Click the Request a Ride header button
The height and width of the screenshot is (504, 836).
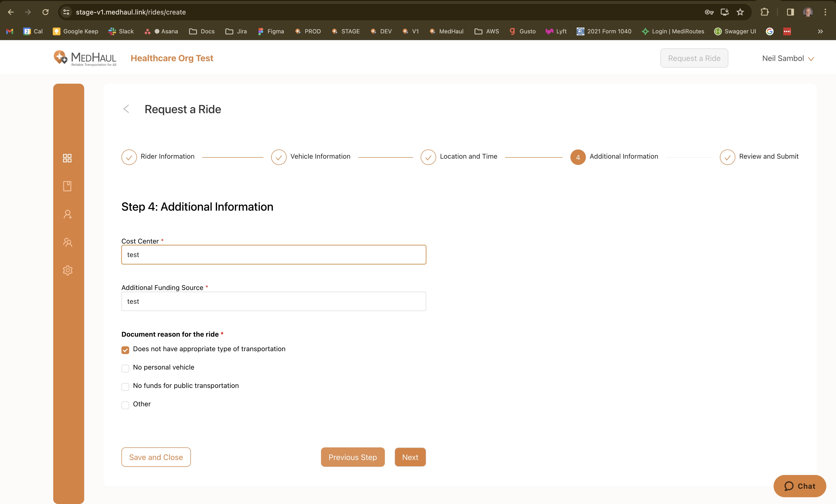[694, 58]
